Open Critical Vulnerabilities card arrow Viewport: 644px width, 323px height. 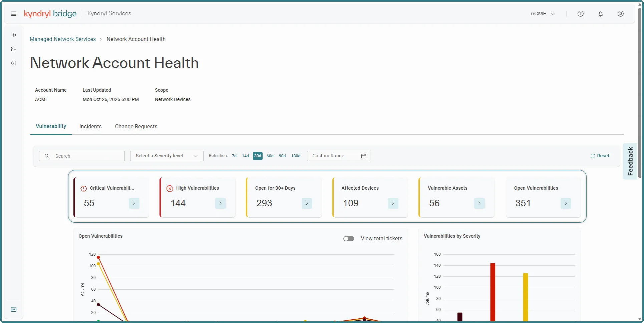[134, 203]
